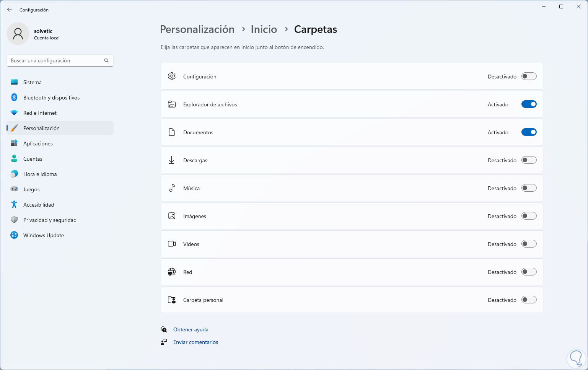Click the solvetic user avatar
The height and width of the screenshot is (370, 588).
[18, 34]
